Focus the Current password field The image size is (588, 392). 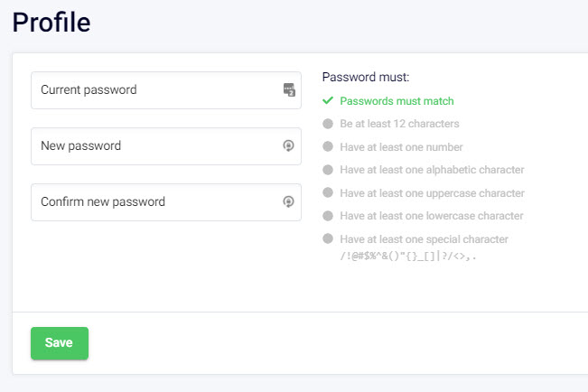point(154,90)
